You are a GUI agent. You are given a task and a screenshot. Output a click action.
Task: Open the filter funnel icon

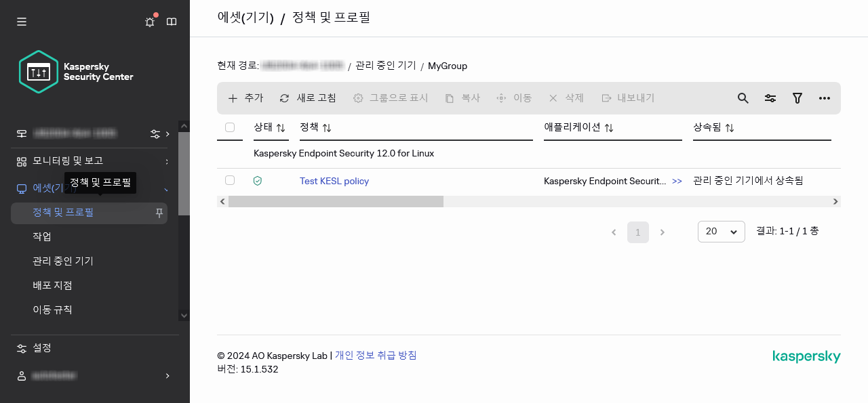[797, 98]
